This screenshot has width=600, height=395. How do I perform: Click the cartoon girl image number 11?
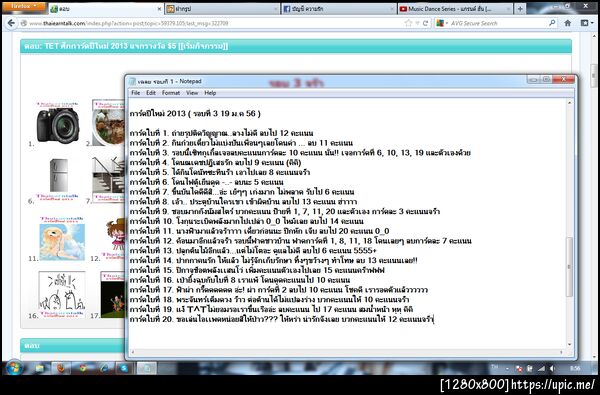point(62,239)
